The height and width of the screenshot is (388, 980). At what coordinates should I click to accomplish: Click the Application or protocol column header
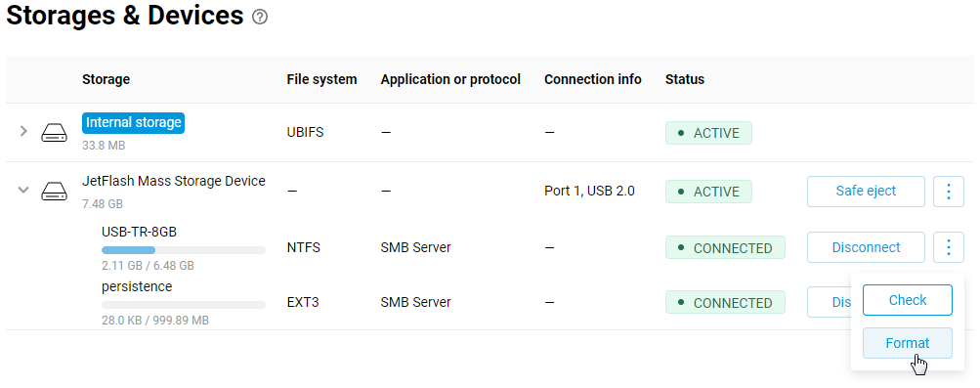[450, 79]
